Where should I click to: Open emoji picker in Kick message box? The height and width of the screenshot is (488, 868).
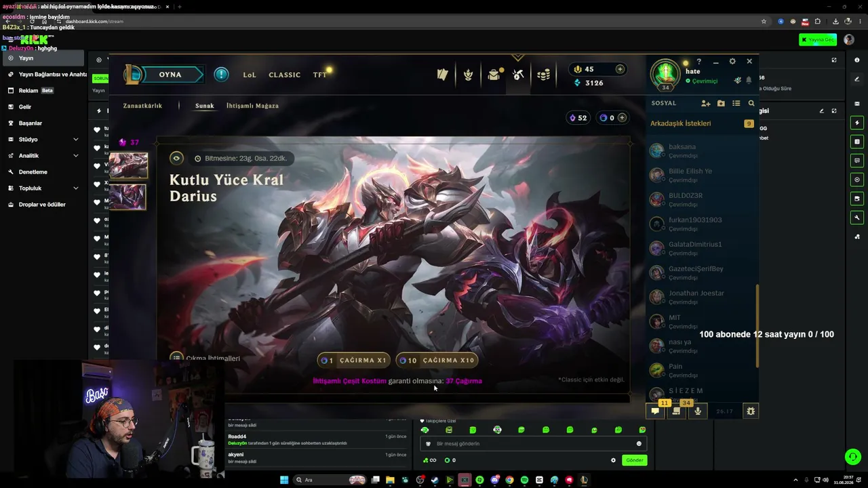(x=639, y=444)
